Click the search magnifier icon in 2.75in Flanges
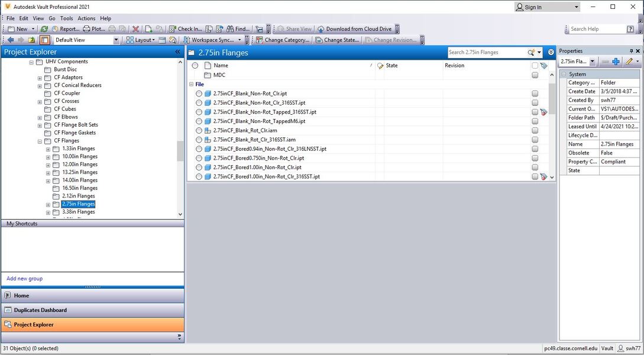644x355 pixels. coord(531,52)
